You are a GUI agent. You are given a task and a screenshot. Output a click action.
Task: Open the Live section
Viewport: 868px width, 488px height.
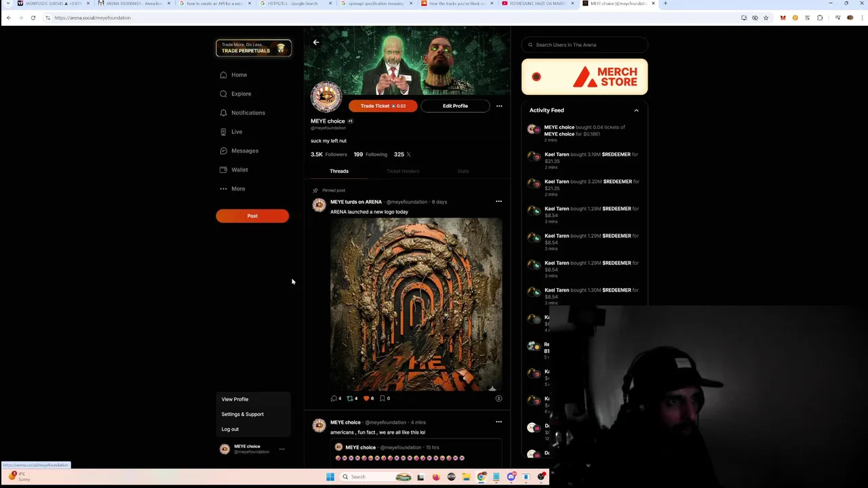(x=231, y=131)
